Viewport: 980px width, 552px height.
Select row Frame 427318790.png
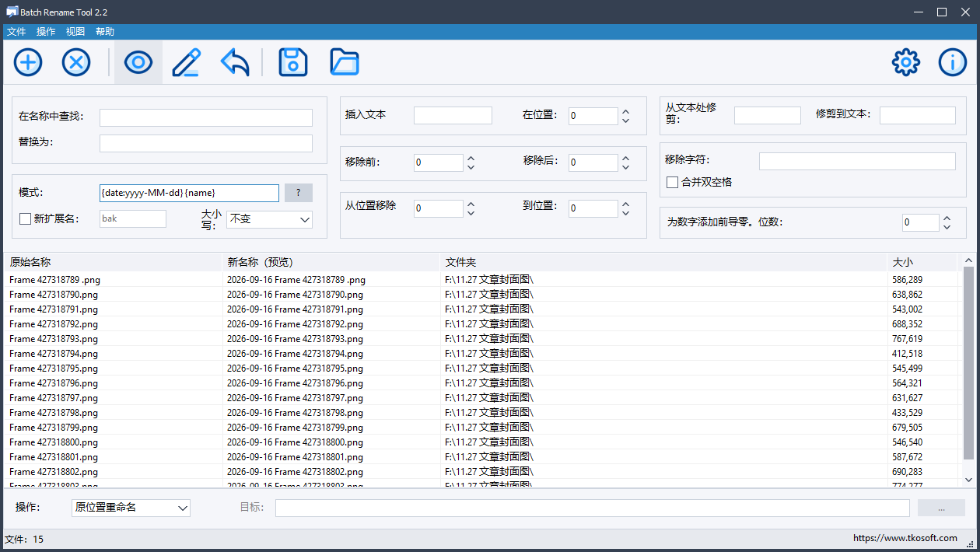(x=481, y=295)
